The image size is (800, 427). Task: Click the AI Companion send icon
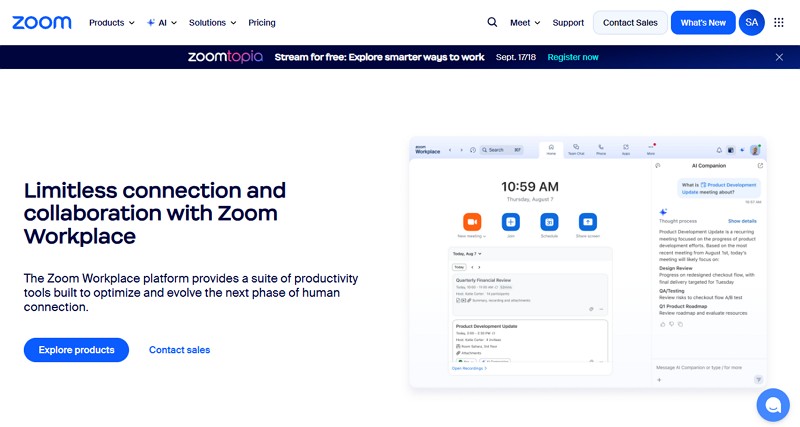pyautogui.click(x=758, y=379)
